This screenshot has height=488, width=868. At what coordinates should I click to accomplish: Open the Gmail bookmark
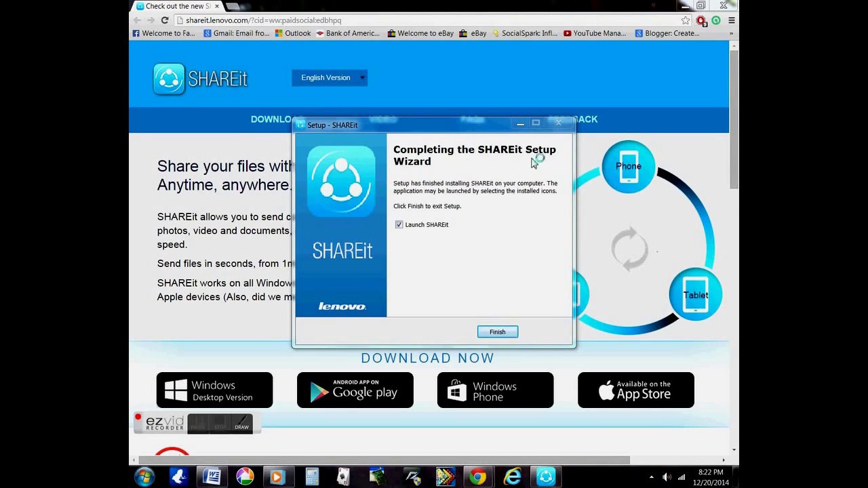[237, 33]
